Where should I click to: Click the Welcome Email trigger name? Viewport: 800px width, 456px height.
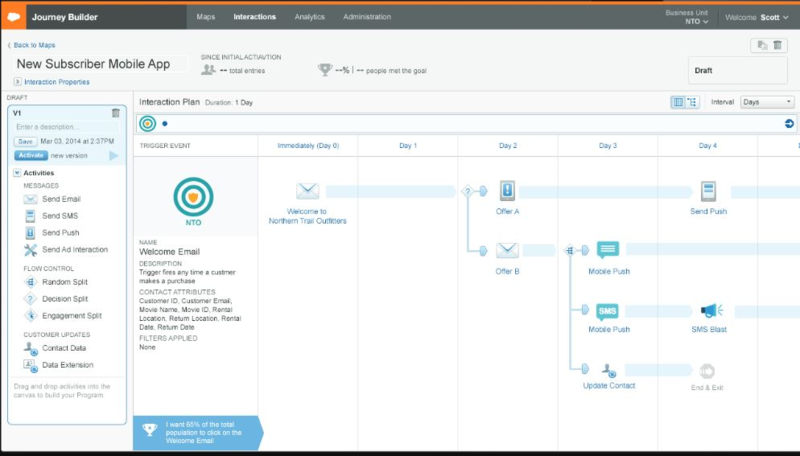click(x=169, y=251)
